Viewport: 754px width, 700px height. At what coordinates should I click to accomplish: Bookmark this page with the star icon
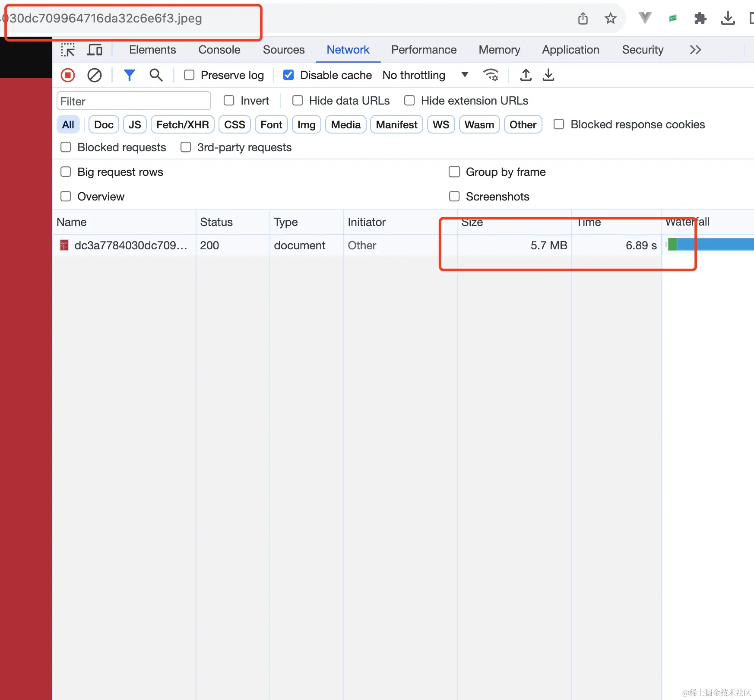(x=610, y=18)
